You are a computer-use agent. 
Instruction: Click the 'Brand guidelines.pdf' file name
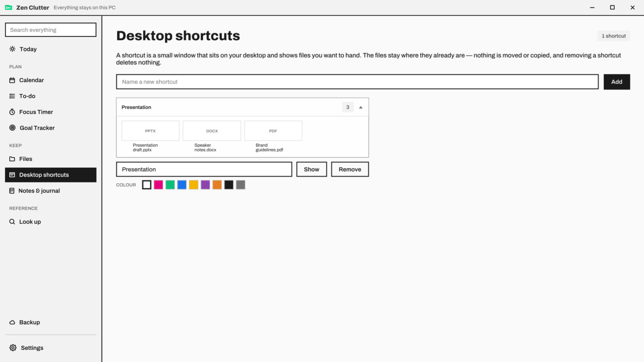[x=269, y=148]
